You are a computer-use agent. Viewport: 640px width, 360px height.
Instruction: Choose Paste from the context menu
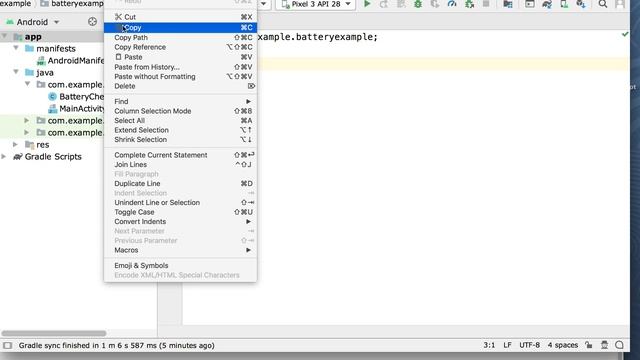(x=180, y=57)
